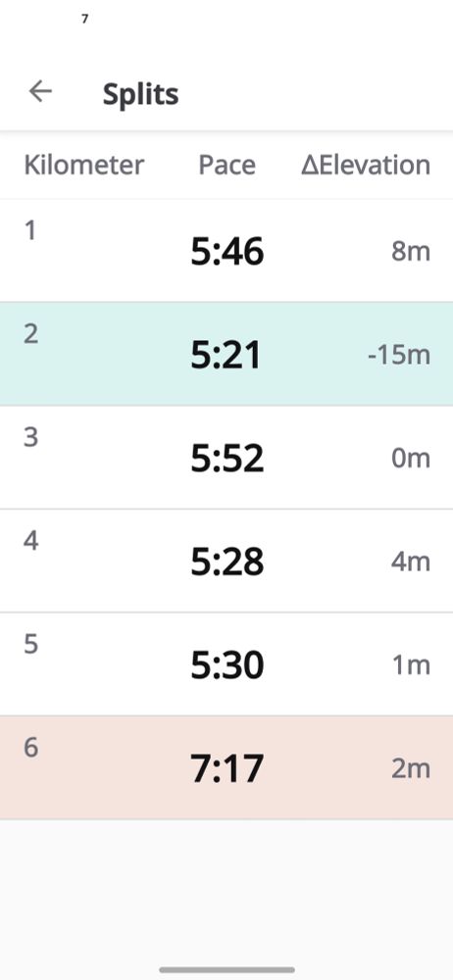
Task: Select kilometer 3 split row
Action: [x=226, y=457]
